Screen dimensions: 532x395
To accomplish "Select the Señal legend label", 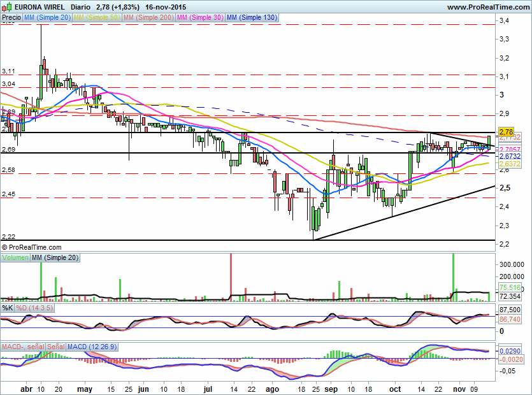I will tap(55, 347).
